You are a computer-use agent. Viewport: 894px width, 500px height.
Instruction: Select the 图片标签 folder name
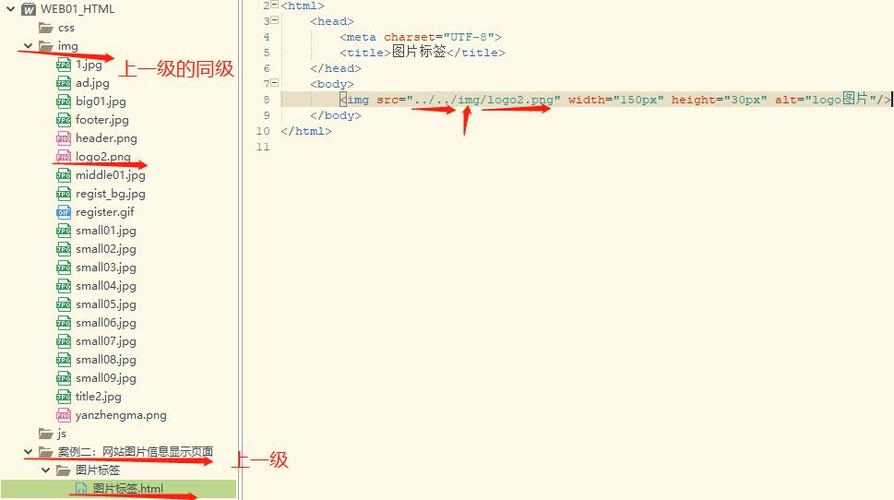[97, 470]
